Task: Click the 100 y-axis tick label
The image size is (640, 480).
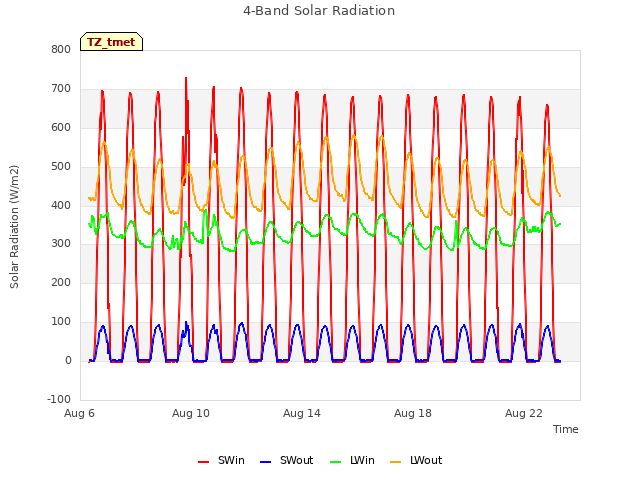Action: 61,322
